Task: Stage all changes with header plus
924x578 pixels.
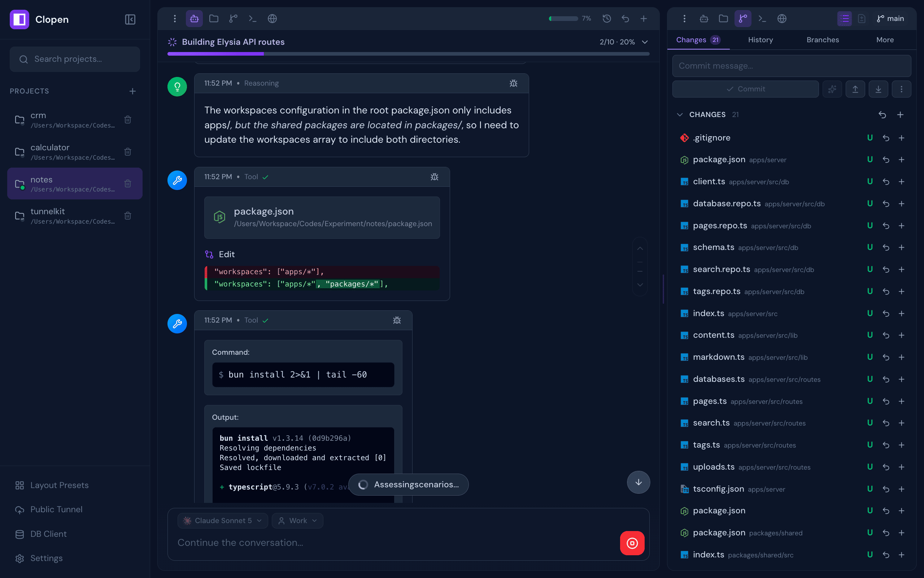Action: click(x=900, y=115)
